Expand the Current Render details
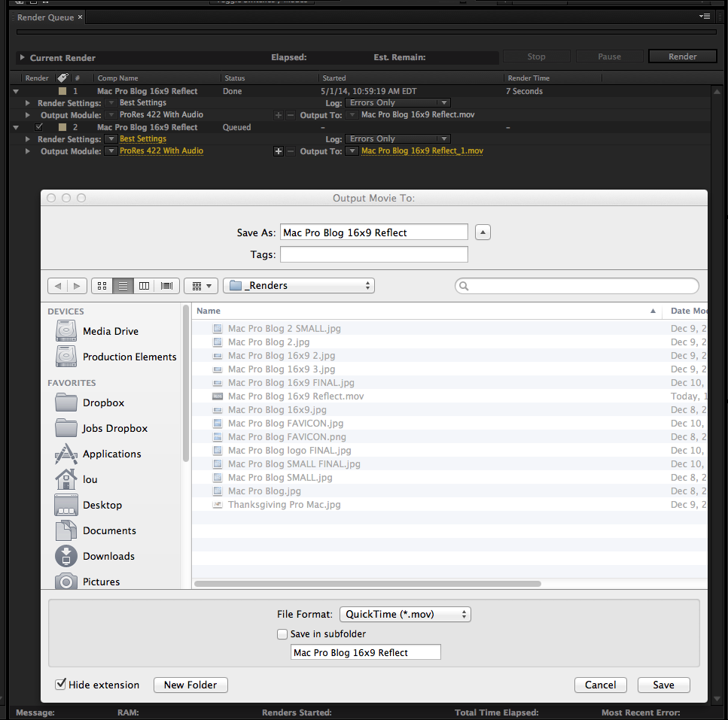 pyautogui.click(x=22, y=57)
